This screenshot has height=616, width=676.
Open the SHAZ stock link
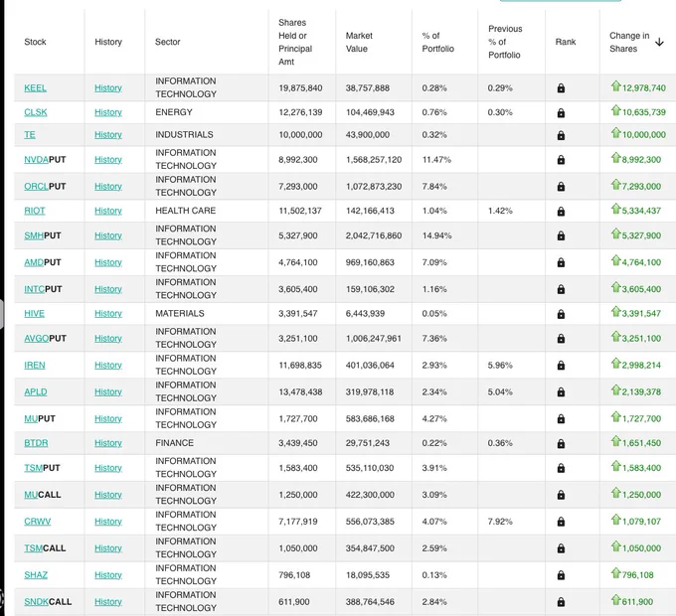click(x=36, y=574)
